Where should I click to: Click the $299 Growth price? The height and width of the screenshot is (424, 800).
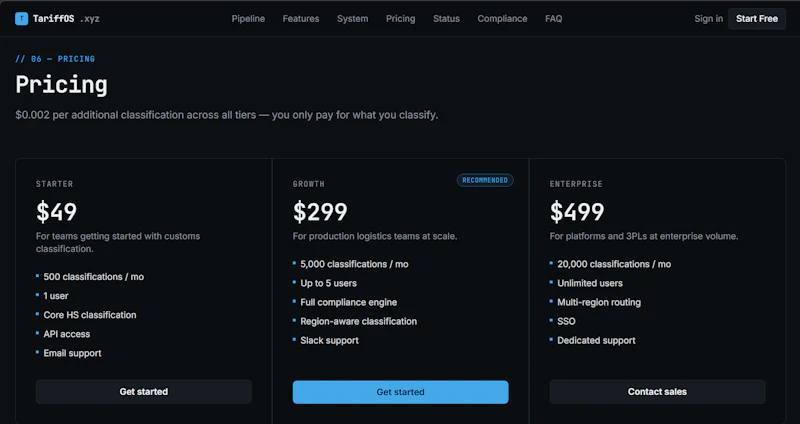(x=320, y=212)
